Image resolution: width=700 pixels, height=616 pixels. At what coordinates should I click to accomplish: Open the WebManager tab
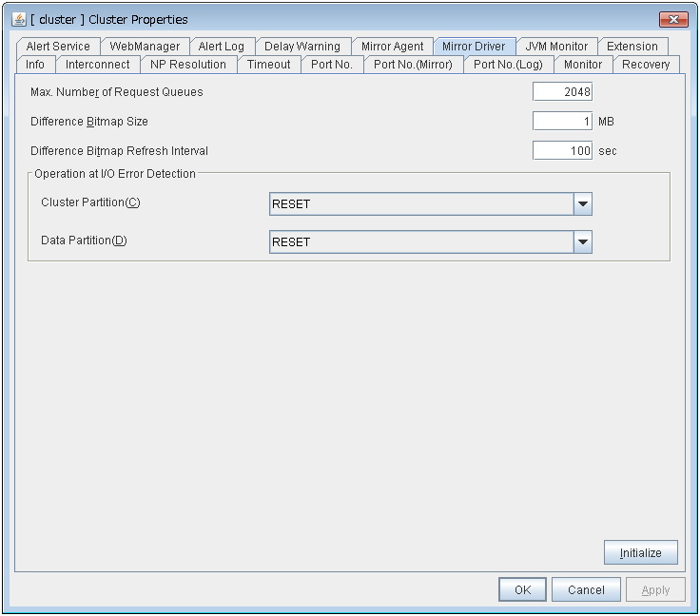145,47
